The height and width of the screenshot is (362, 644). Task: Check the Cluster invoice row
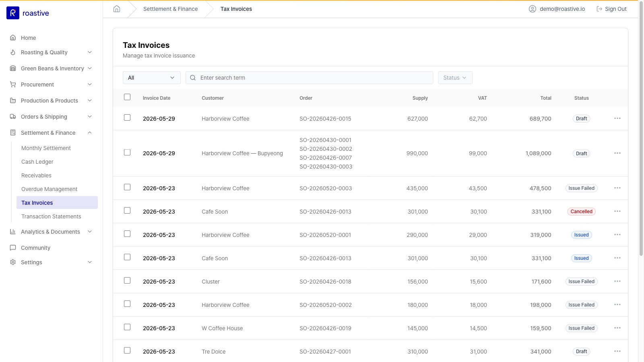[127, 280]
